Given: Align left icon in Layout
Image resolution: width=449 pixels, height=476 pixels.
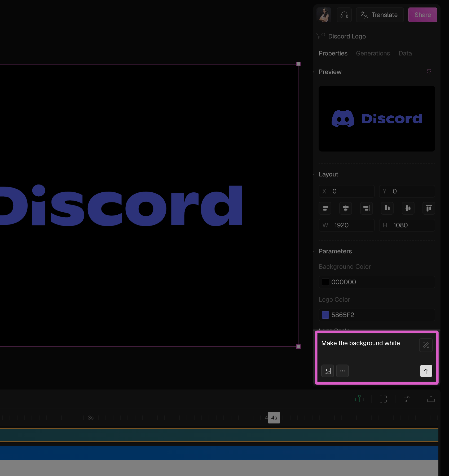Looking at the screenshot, I should pos(325,208).
